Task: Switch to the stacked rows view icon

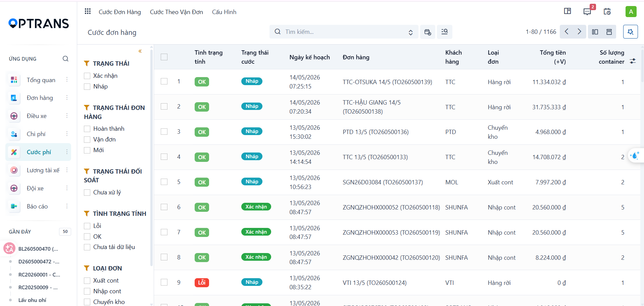Action: [x=609, y=32]
